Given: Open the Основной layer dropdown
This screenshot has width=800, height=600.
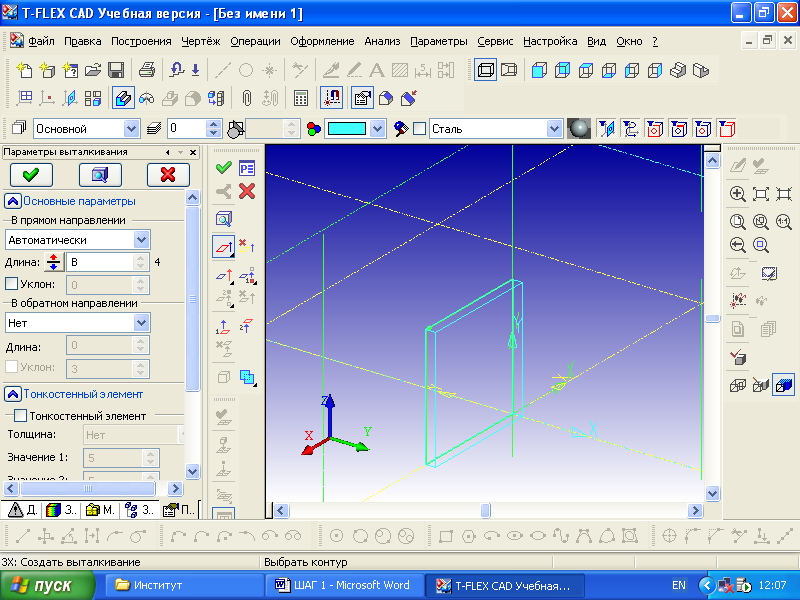Looking at the screenshot, I should pyautogui.click(x=132, y=129).
